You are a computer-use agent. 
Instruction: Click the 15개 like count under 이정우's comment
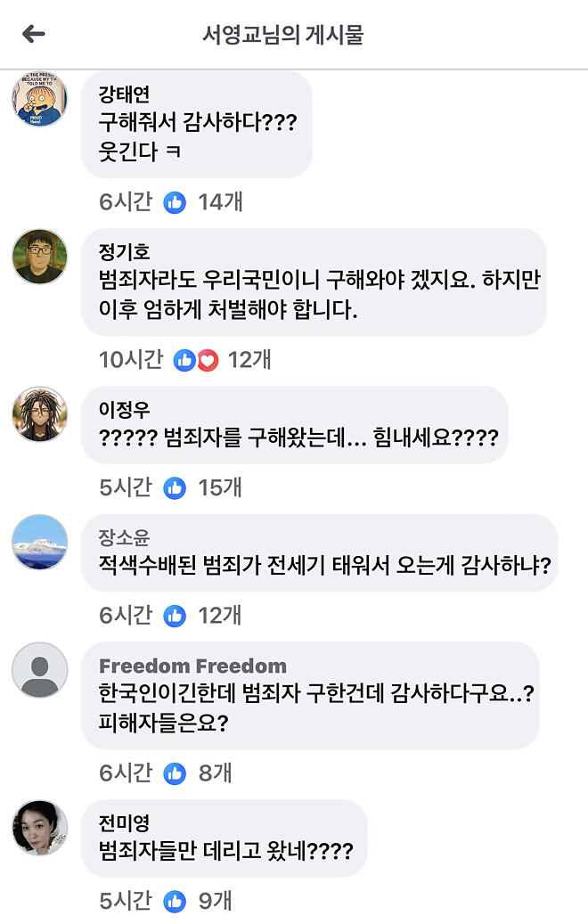click(220, 487)
